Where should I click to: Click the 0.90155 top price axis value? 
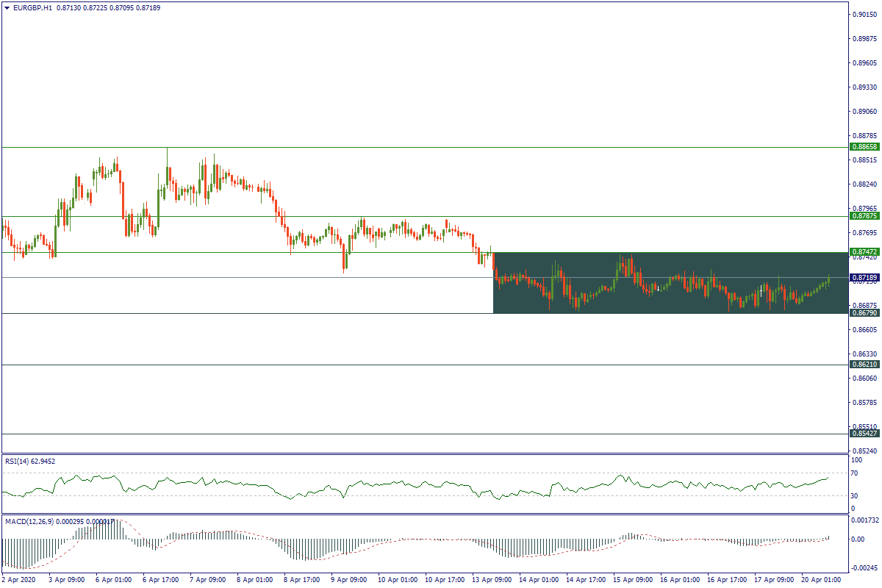tap(864, 15)
